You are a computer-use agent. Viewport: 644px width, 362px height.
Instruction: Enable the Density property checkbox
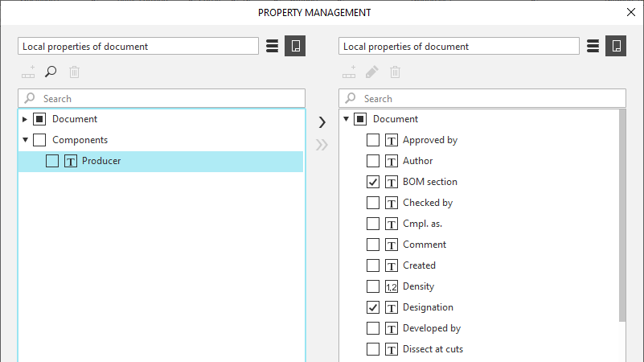point(373,286)
